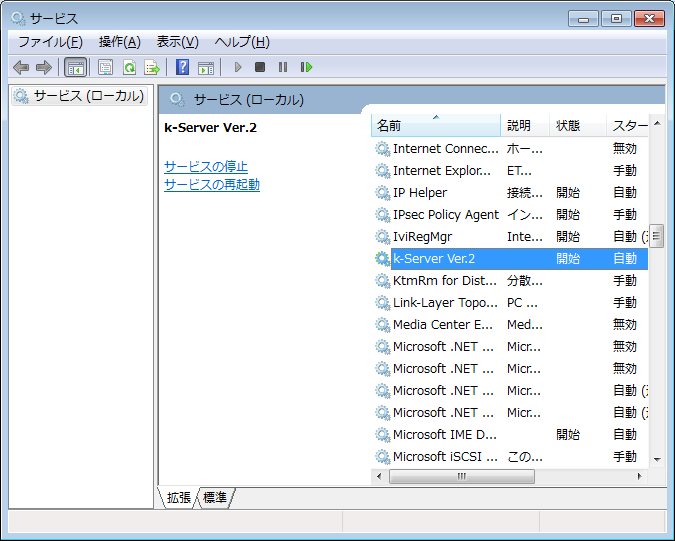Select the Media Center E... service name
Image resolution: width=675 pixels, height=541 pixels.
pyautogui.click(x=443, y=325)
